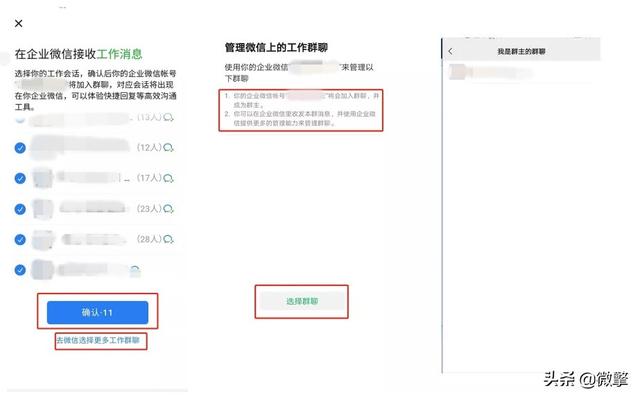Close the work message panel with X
Image resolution: width=640 pixels, height=399 pixels.
[18, 23]
